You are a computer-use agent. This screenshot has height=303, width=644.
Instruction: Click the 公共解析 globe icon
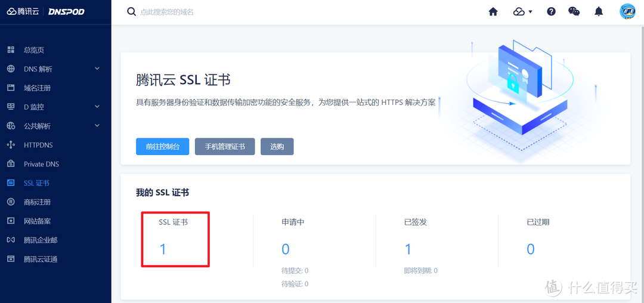click(11, 126)
